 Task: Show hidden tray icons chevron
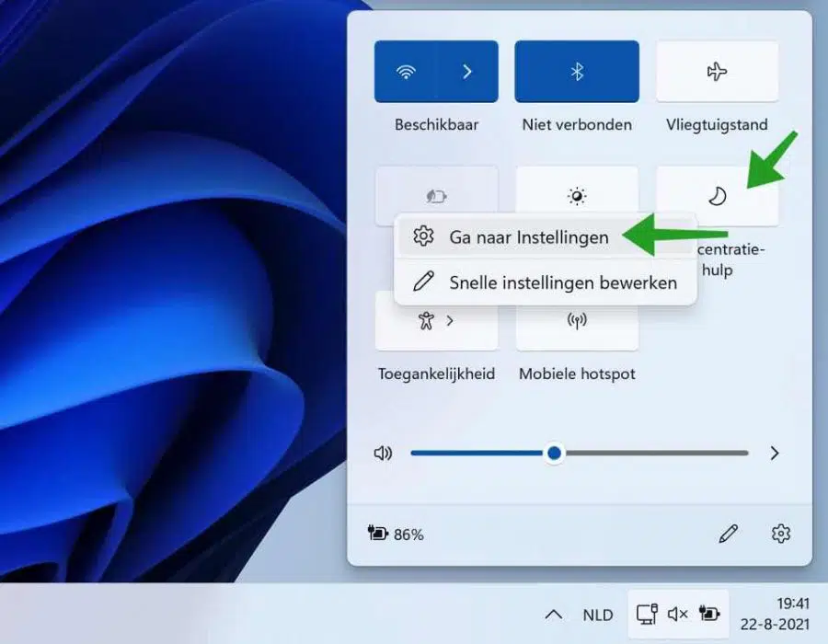554,615
